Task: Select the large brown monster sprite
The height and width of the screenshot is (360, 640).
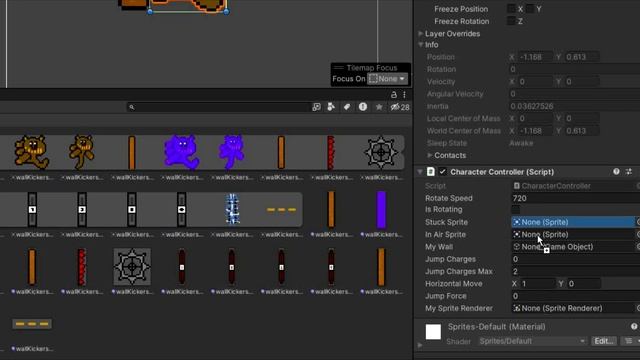Action: click(x=31, y=152)
